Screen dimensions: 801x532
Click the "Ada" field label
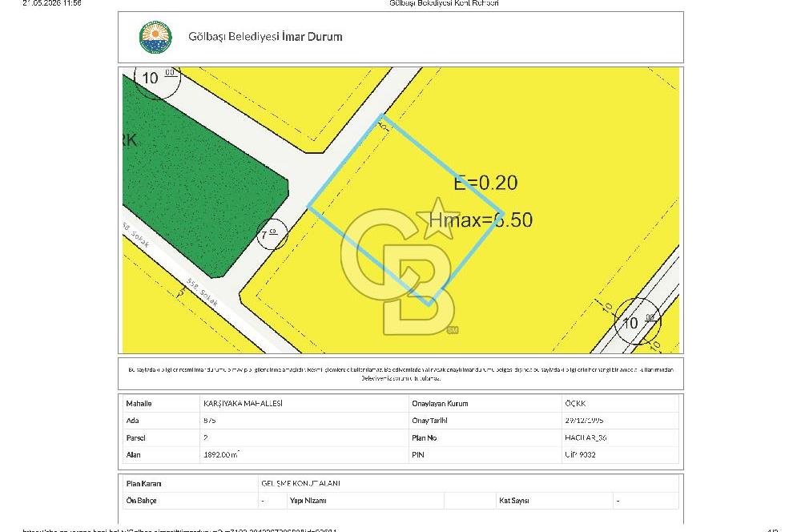(133, 421)
